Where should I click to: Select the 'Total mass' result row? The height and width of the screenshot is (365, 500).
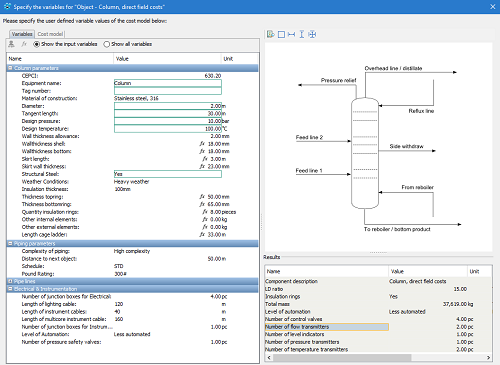click(378, 304)
